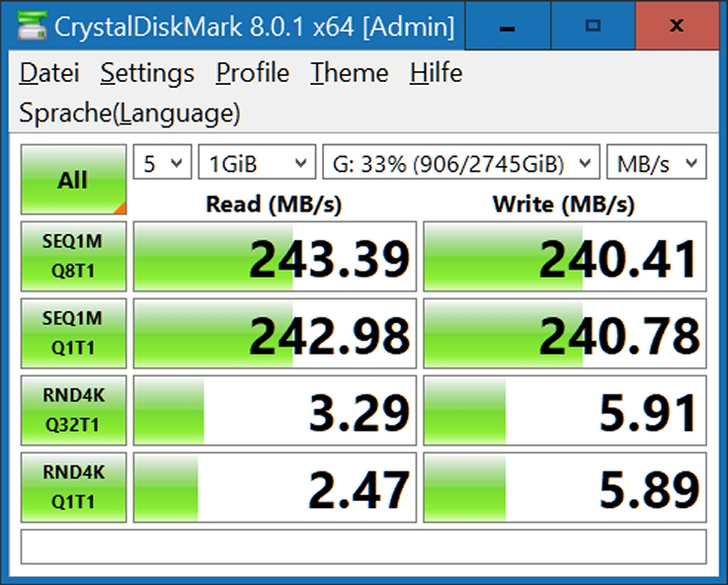Click the 240.78 SEQ1M Q1T1 write result
The width and height of the screenshot is (728, 585).
click(565, 333)
